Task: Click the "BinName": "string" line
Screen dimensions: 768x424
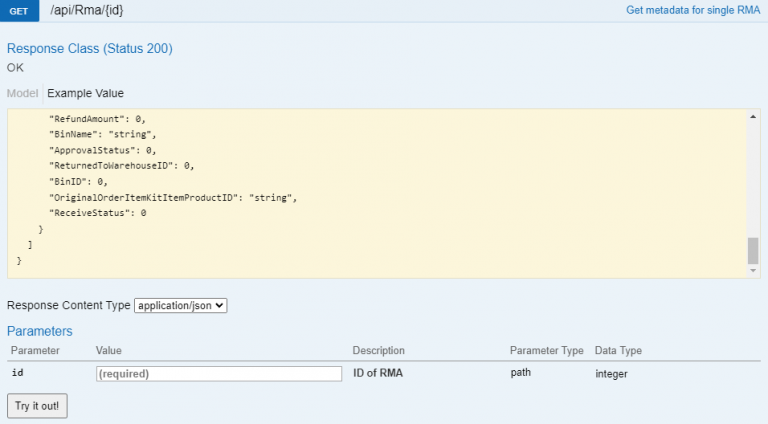Action: (102, 134)
